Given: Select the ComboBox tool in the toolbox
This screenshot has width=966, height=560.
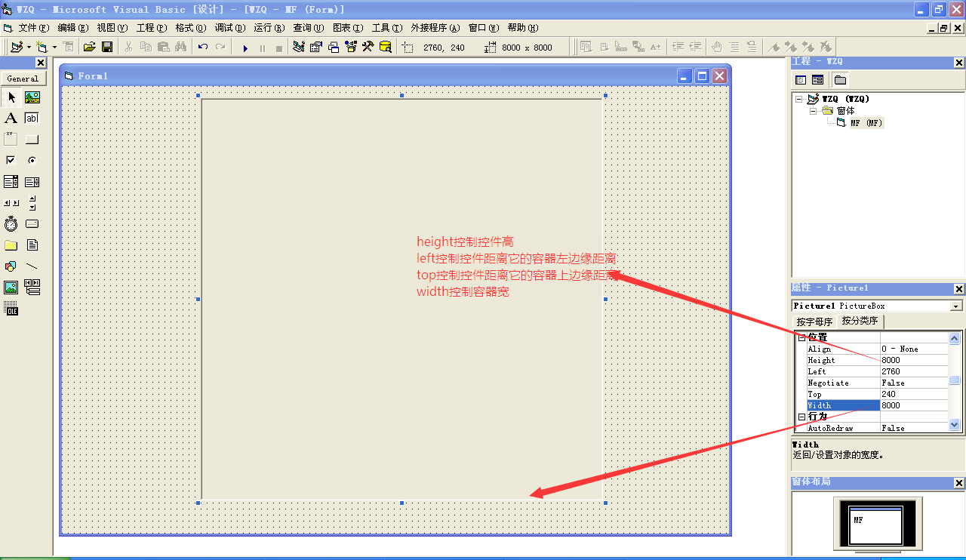Looking at the screenshot, I should point(11,182).
